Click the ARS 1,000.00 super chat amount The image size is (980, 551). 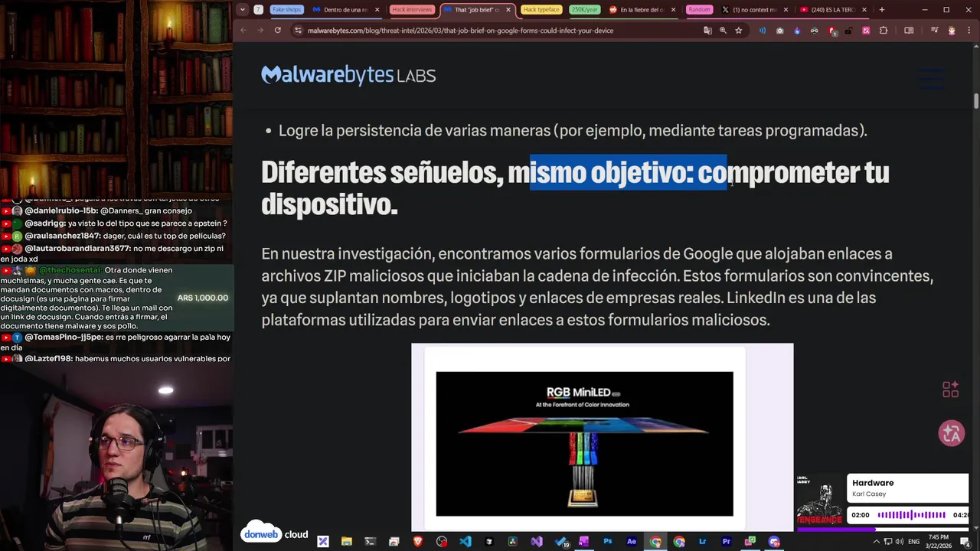[203, 298]
